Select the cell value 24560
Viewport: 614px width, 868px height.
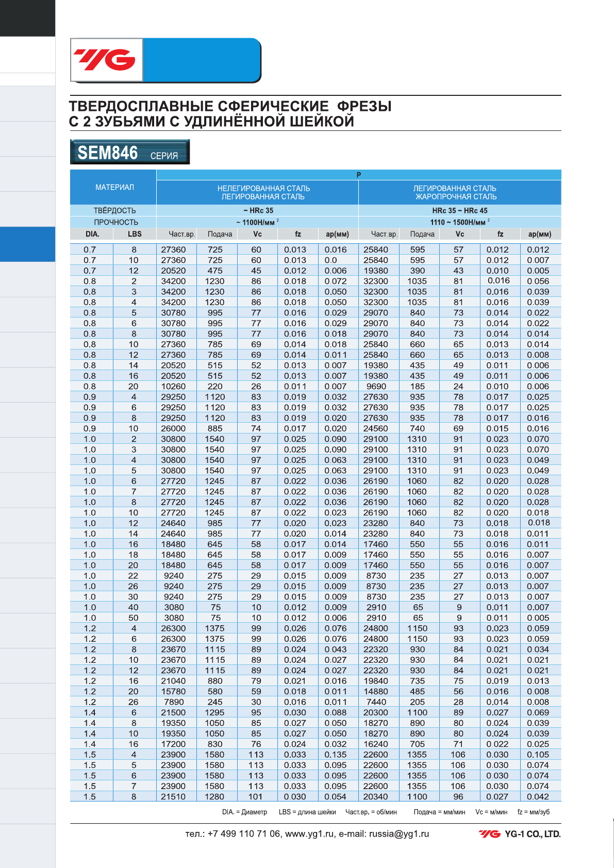tap(376, 428)
